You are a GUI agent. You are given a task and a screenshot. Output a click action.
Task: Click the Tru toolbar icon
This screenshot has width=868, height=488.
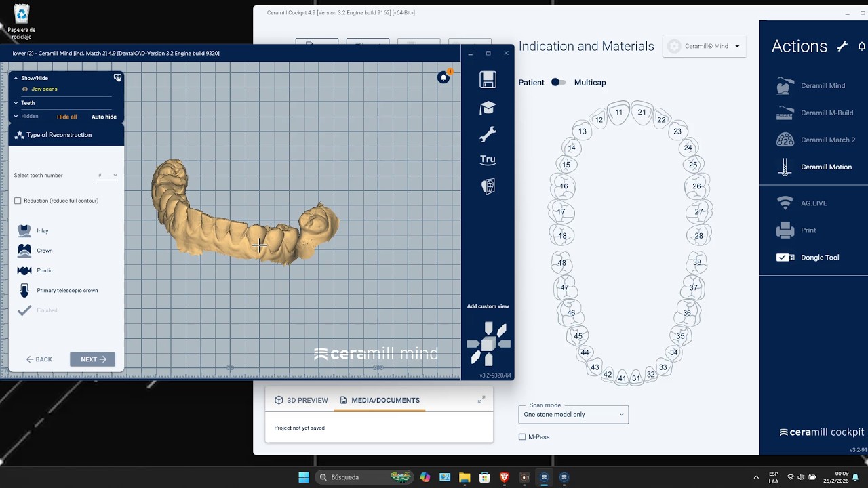pyautogui.click(x=488, y=160)
